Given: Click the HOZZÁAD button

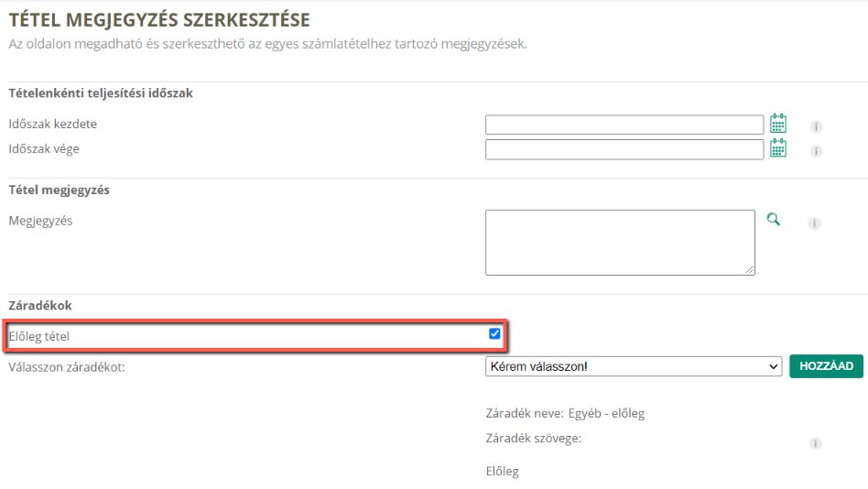Looking at the screenshot, I should pyautogui.click(x=826, y=366).
